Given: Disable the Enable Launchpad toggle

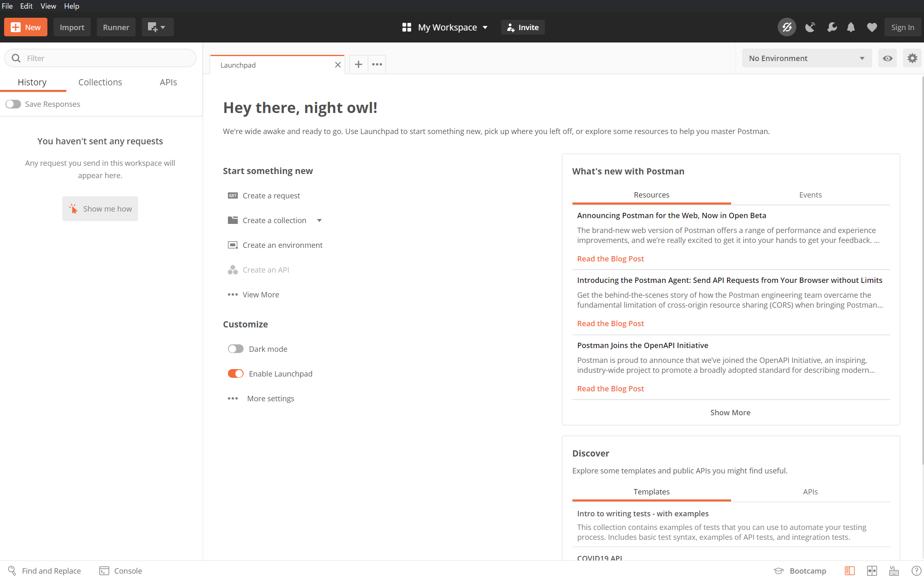Looking at the screenshot, I should coord(236,374).
